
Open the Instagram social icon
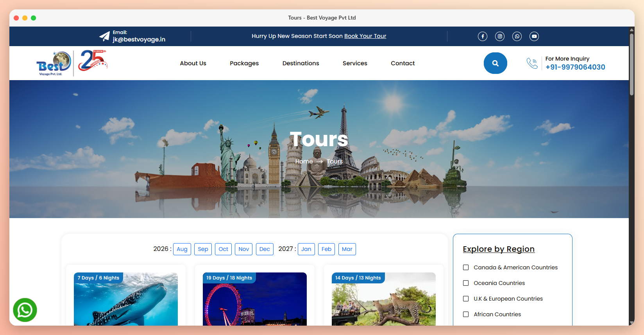pyautogui.click(x=500, y=36)
